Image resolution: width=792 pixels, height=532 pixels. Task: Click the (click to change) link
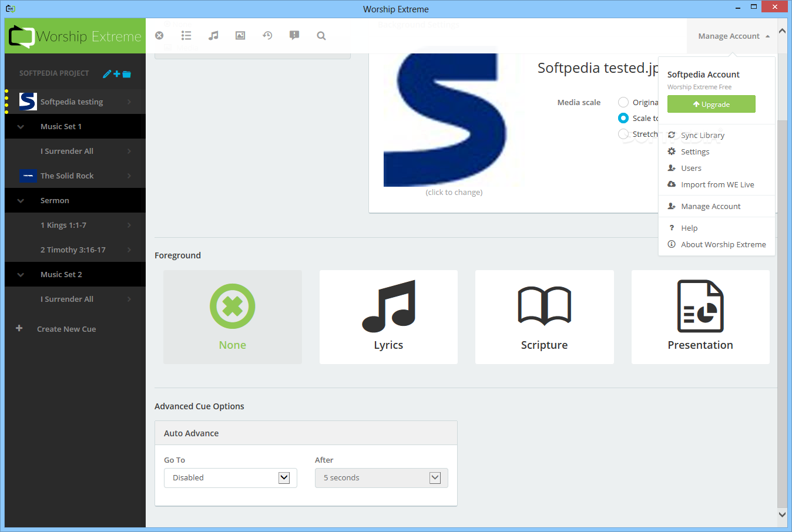pos(454,192)
